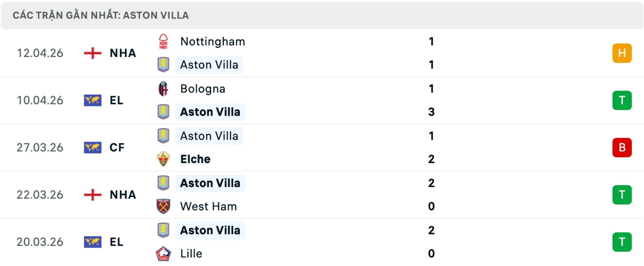Click green T badge for Lille match

[622, 242]
